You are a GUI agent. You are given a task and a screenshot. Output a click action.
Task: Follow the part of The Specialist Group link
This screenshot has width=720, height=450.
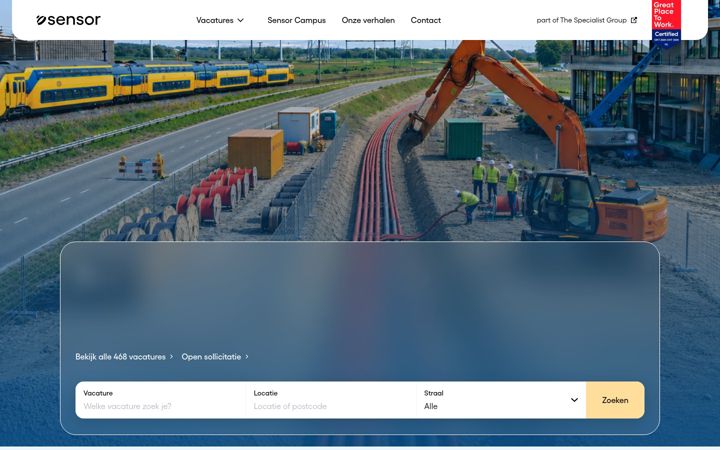pos(586,20)
